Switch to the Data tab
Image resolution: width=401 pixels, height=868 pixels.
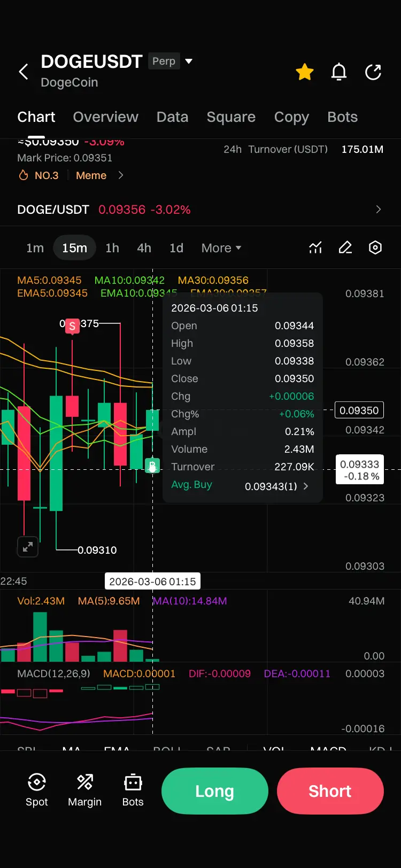click(172, 117)
